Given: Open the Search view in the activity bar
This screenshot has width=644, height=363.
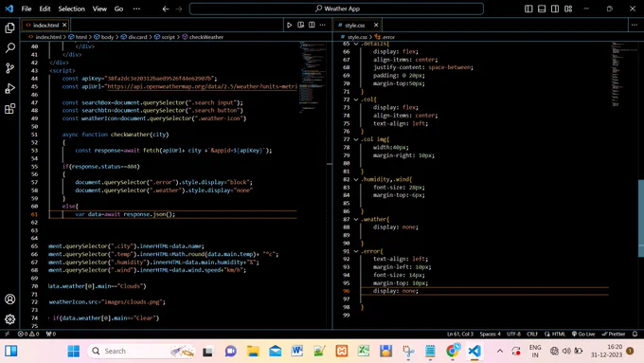Looking at the screenshot, I should 9,47.
